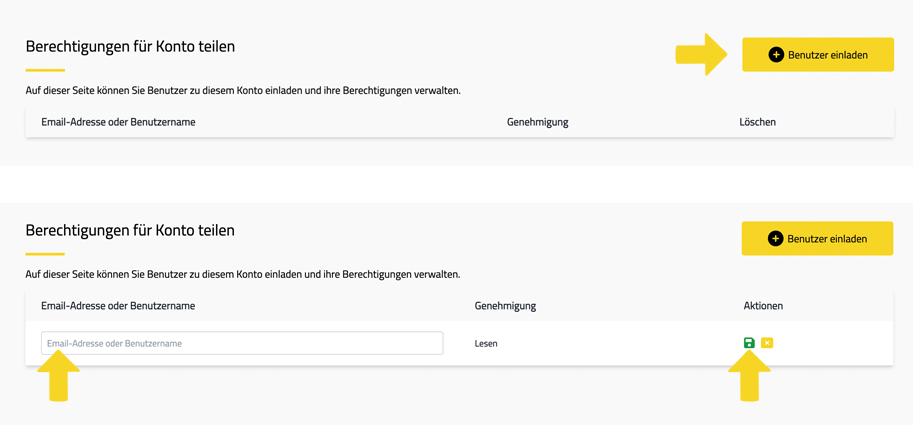This screenshot has width=913, height=425.
Task: Click the yellow arrow pointing right at top
Action: click(701, 55)
